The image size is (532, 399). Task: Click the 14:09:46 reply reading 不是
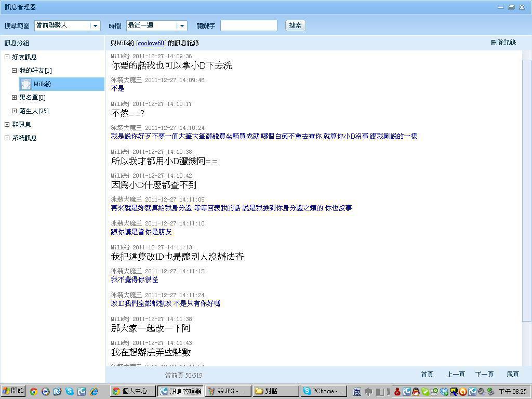coord(118,88)
